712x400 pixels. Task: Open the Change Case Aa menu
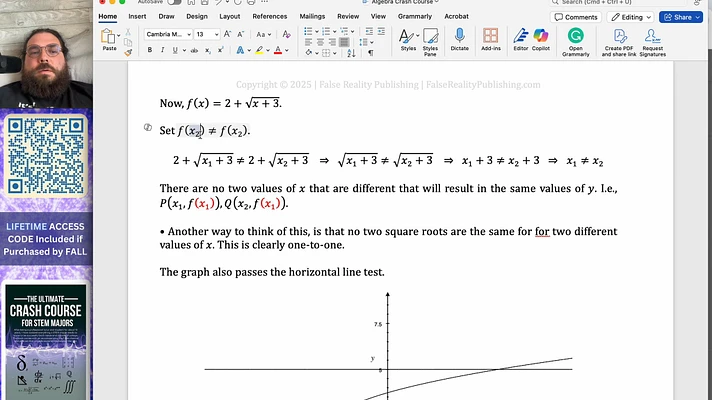coord(263,35)
